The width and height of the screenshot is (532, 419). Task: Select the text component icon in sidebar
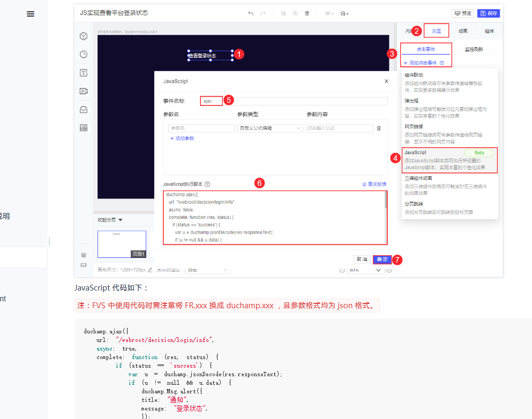[x=84, y=73]
